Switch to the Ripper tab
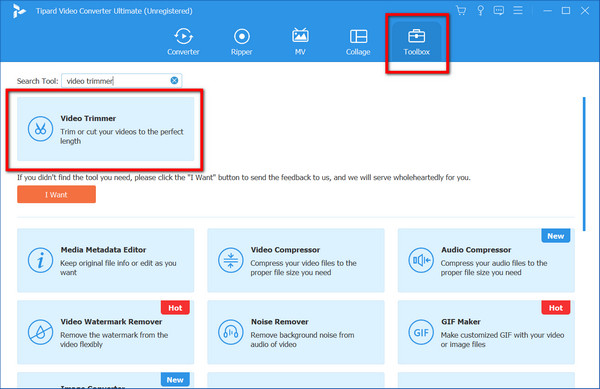Image resolution: width=600 pixels, height=389 pixels. [x=241, y=42]
